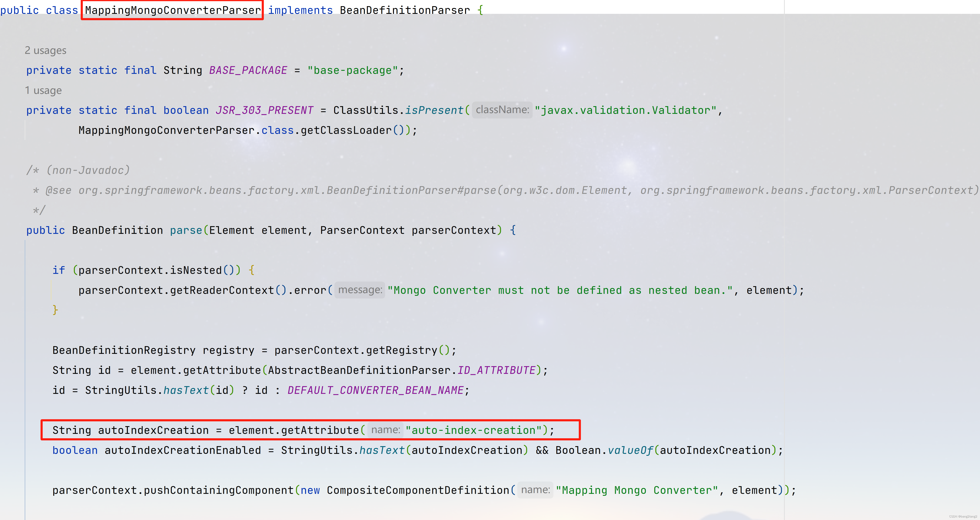Click the "auto-index-creation" string literal

coord(473,431)
